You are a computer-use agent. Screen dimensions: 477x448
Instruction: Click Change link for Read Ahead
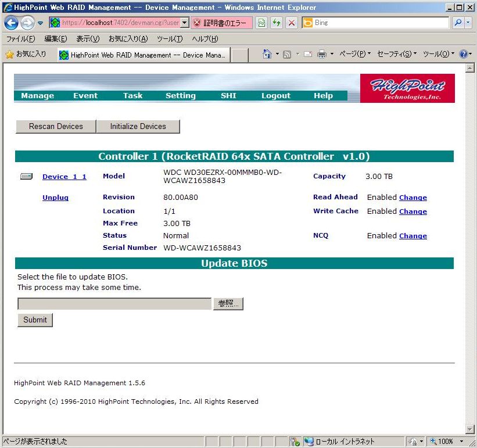tap(413, 198)
